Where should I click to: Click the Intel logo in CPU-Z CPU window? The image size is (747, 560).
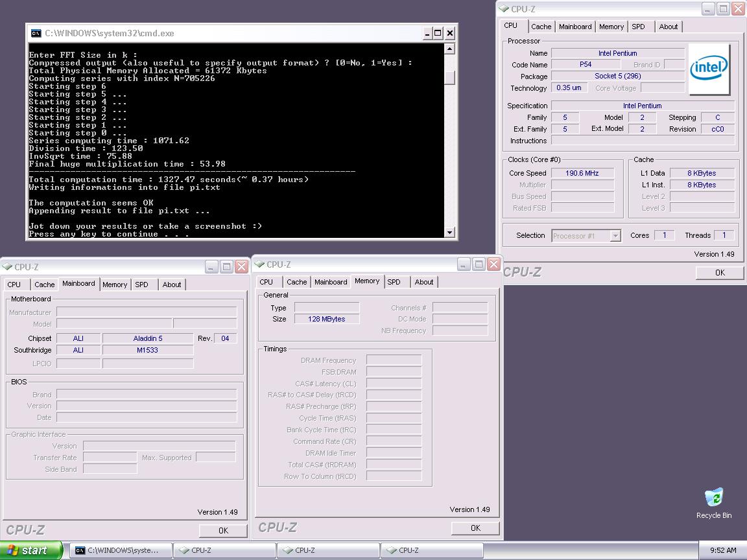pos(709,69)
